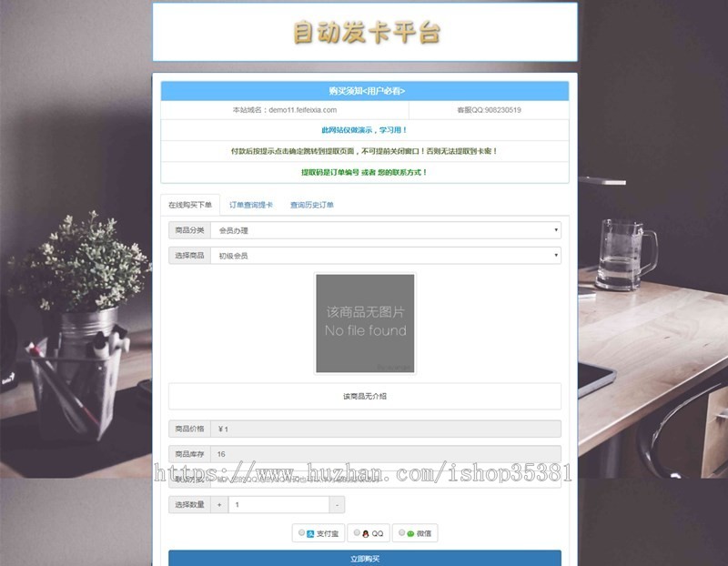Click the 选择商品 label

pyautogui.click(x=189, y=256)
